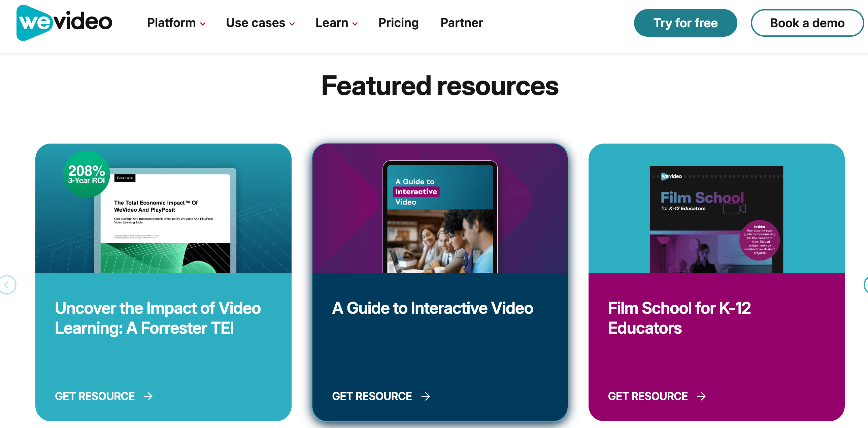Click the next carousel arrow icon
This screenshot has width=868, height=428.
pos(865,285)
